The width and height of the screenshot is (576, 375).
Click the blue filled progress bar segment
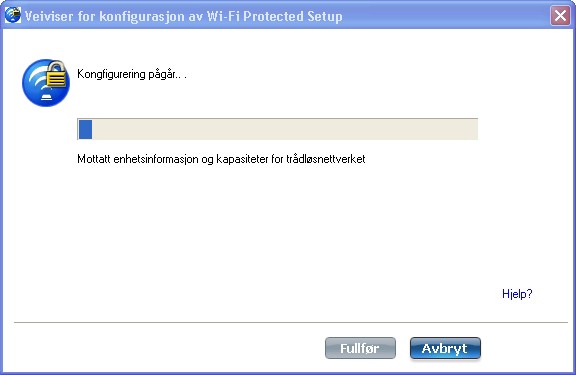[85, 129]
